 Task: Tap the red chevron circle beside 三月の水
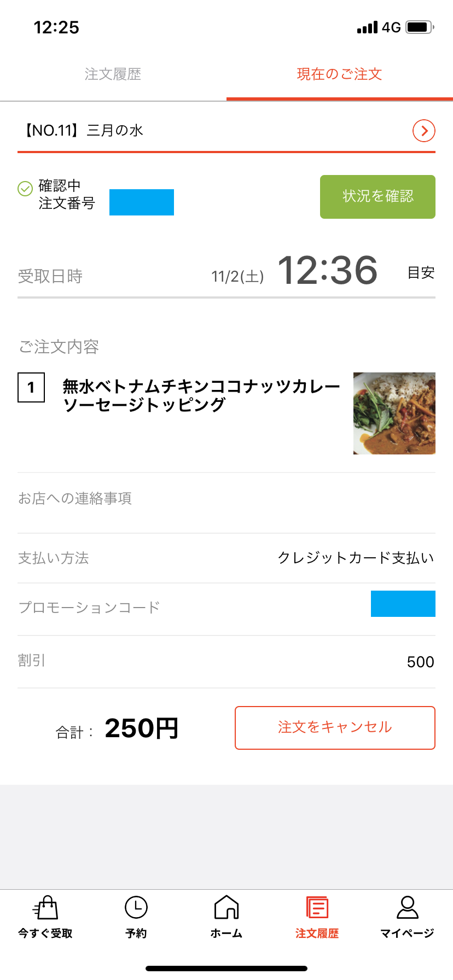[423, 131]
